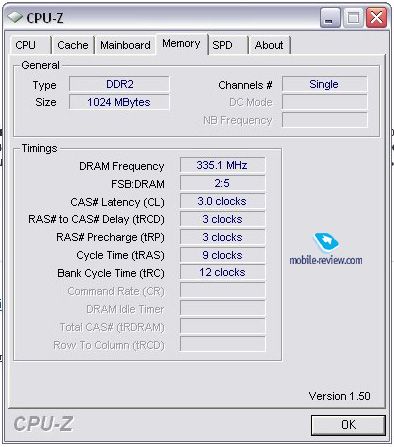The width and height of the screenshot is (394, 447).
Task: Click the empty DRAM Idle Timer field
Action: tap(222, 308)
